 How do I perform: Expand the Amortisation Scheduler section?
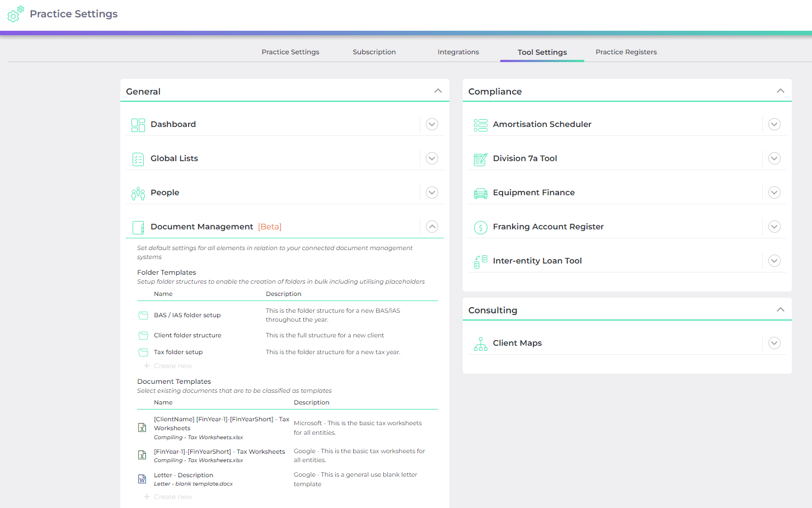774,124
